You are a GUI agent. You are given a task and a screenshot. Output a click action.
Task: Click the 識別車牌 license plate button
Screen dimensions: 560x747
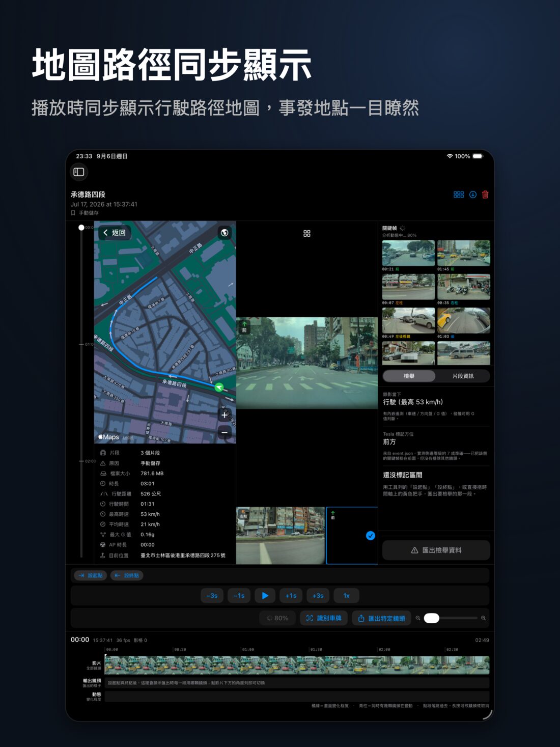point(324,618)
